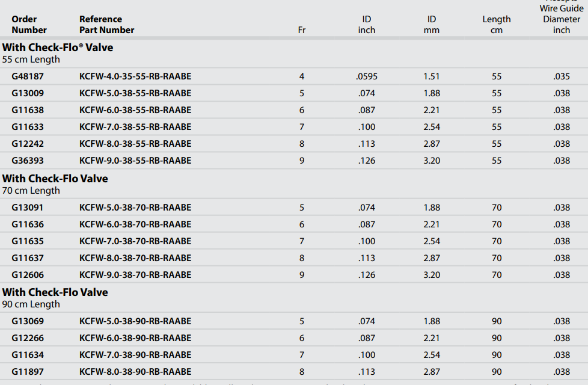Select part number KCFW-8.0-38-90-RB-RAABE
The height and width of the screenshot is (385, 588).
tap(135, 372)
